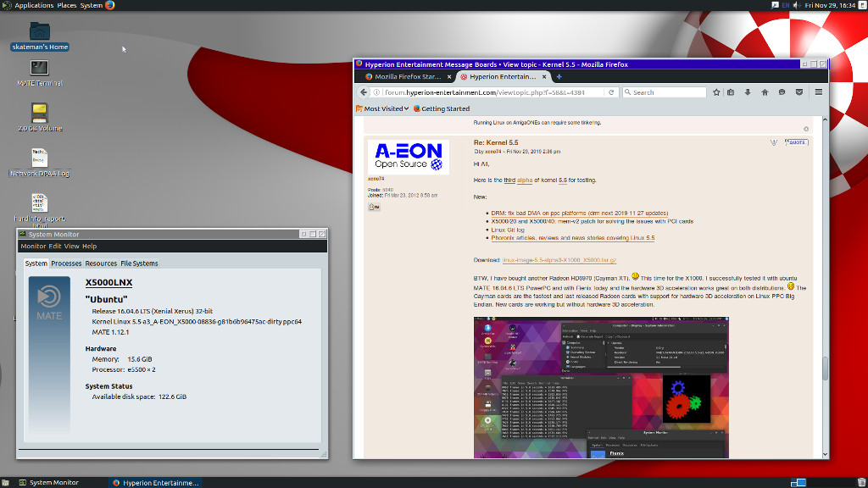Bookmark this page with the star icon

[716, 92]
